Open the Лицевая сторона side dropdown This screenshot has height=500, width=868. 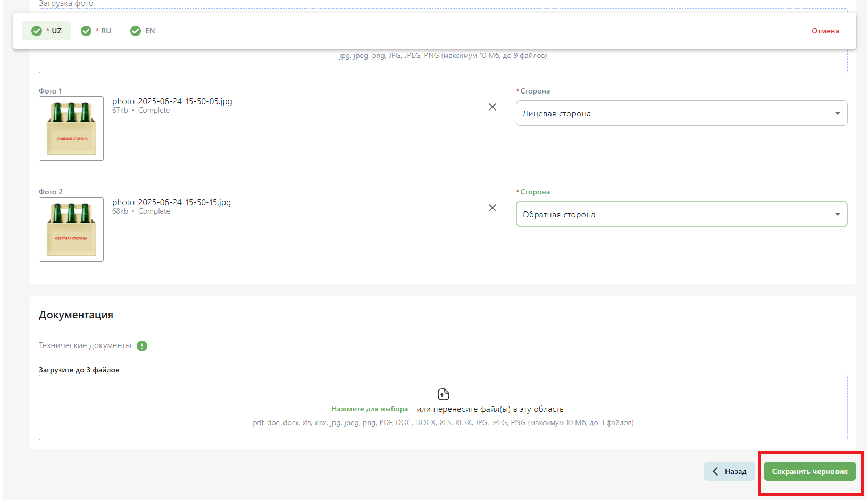675,114
